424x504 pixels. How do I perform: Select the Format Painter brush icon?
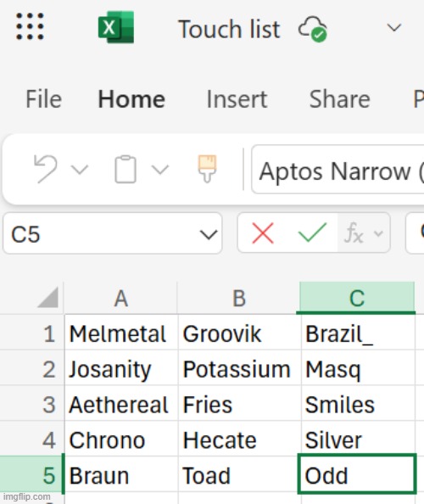pos(207,169)
